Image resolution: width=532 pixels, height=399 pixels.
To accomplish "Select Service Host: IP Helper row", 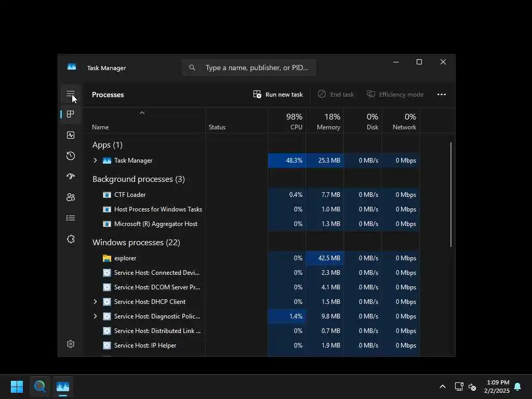I will click(x=251, y=345).
